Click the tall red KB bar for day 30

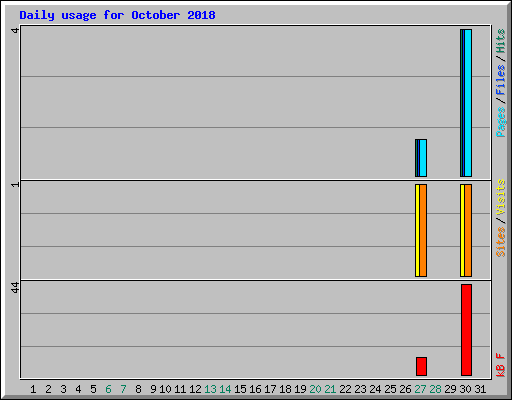click(x=466, y=330)
